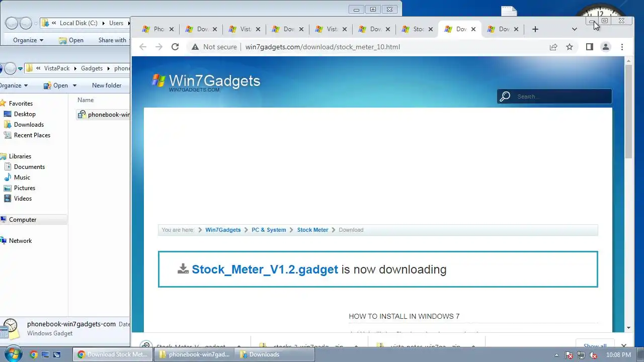This screenshot has width=644, height=362.
Task: Click the Win7Gadgets site logo
Action: (206, 82)
